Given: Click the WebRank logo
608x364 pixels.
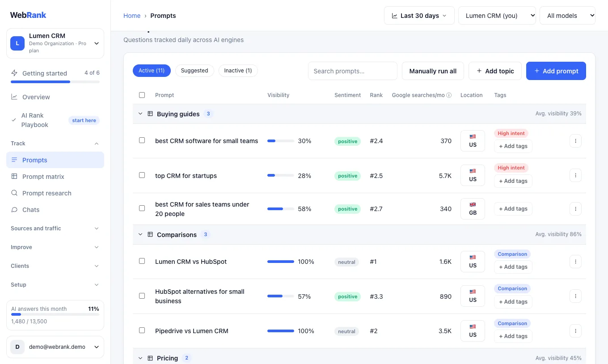Looking at the screenshot, I should (28, 15).
